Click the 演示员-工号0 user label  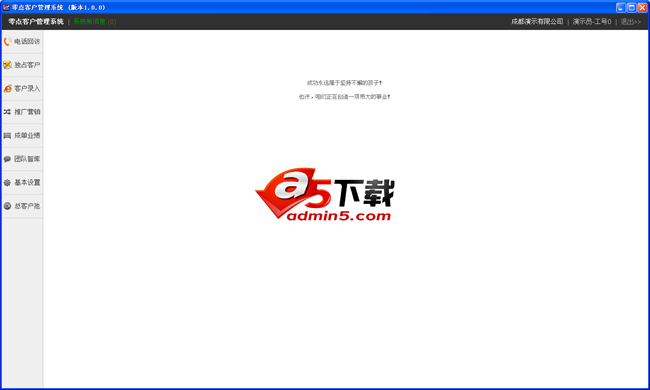(592, 22)
